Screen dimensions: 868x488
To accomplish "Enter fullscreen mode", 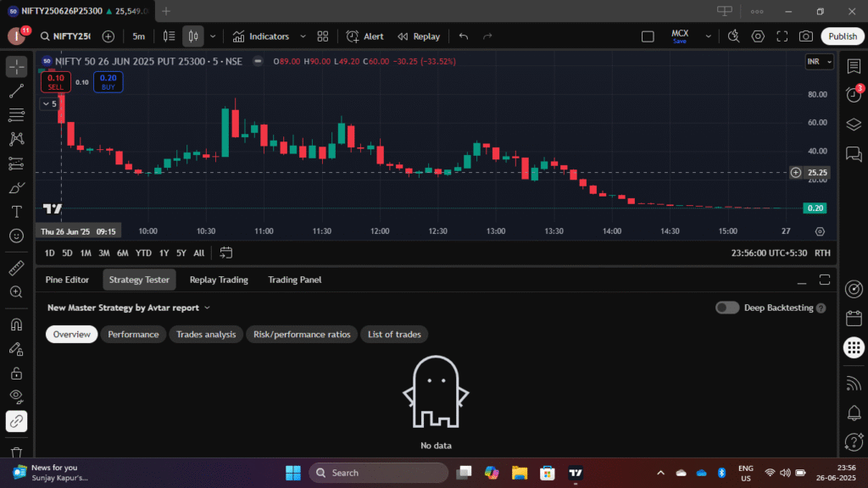I will click(x=782, y=36).
